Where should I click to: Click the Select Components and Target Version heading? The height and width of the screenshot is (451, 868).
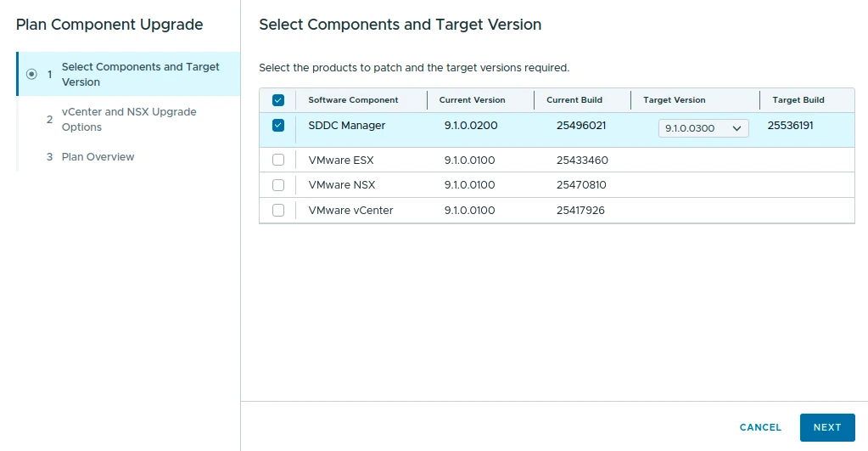click(400, 25)
